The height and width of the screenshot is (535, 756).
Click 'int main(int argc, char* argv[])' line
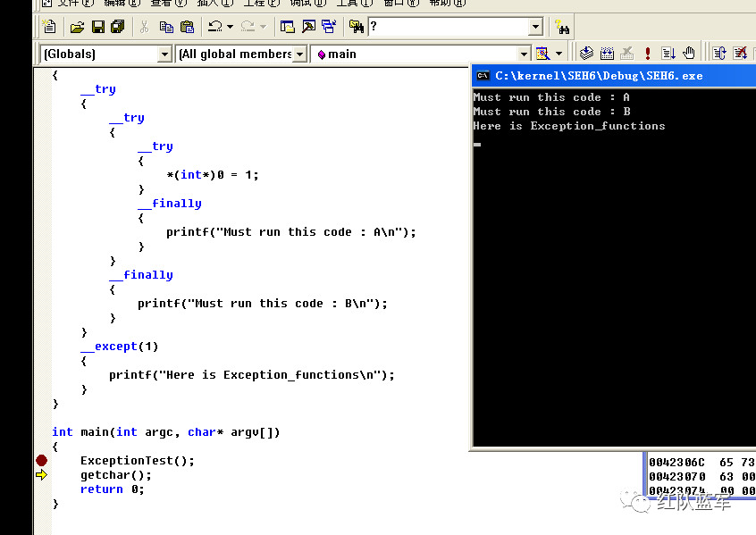166,432
